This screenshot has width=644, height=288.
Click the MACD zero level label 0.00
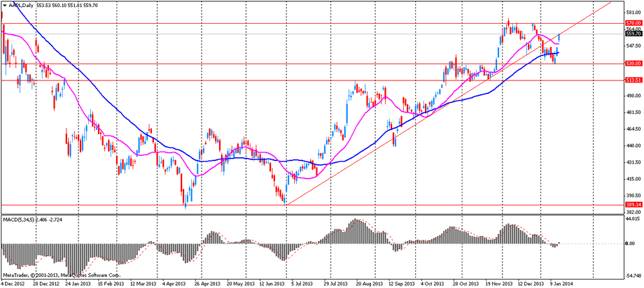click(630, 244)
